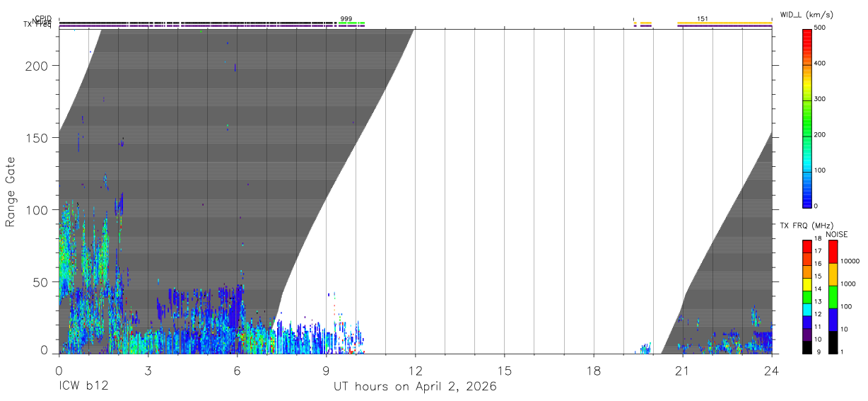Click the x-axis tick label '18'
This screenshot has height=401, width=868.
594,370
